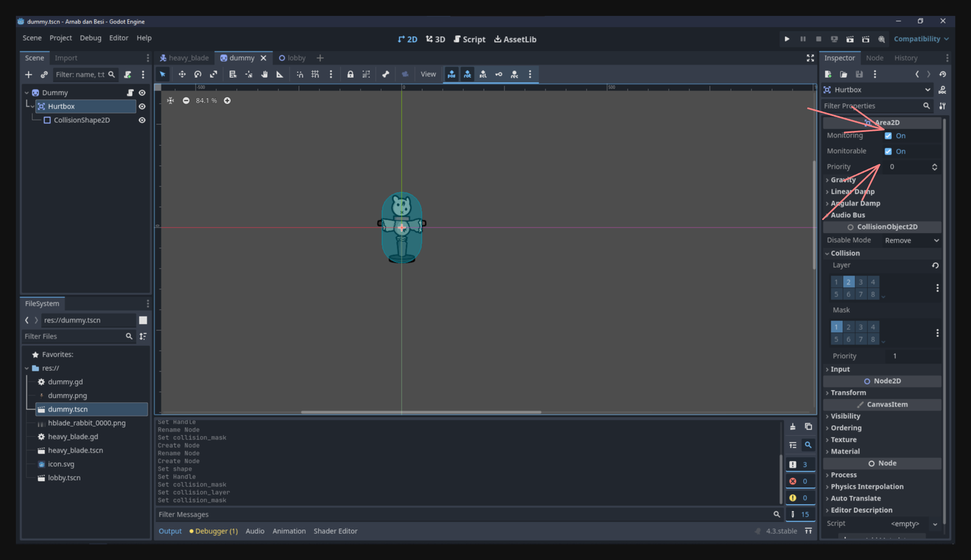This screenshot has height=560, width=971.
Task: Open the AssetLib workspace
Action: [515, 39]
